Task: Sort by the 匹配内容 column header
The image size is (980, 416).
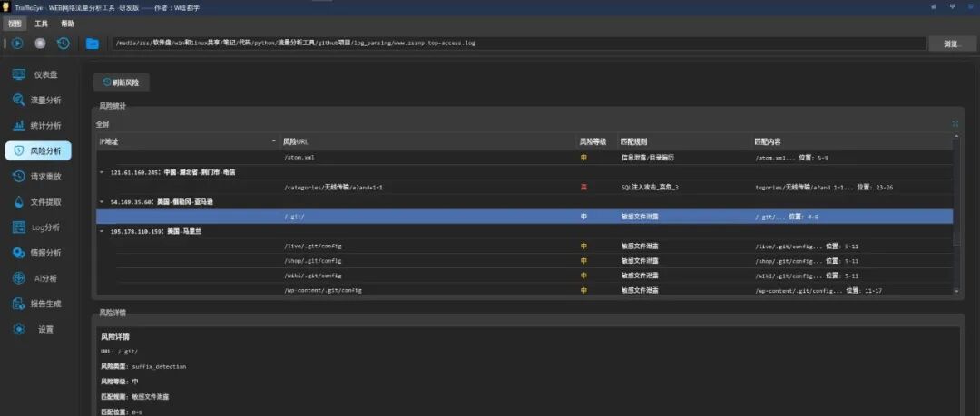Action: [852, 141]
